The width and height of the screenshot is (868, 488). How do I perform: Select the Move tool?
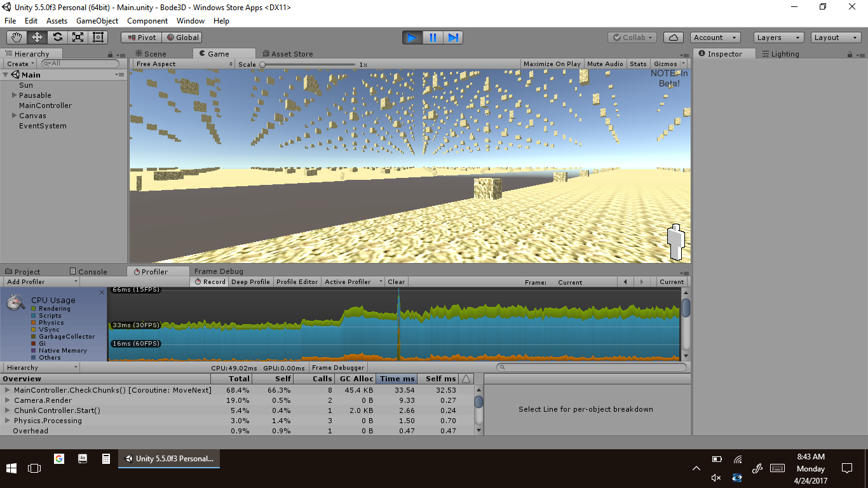tap(37, 37)
